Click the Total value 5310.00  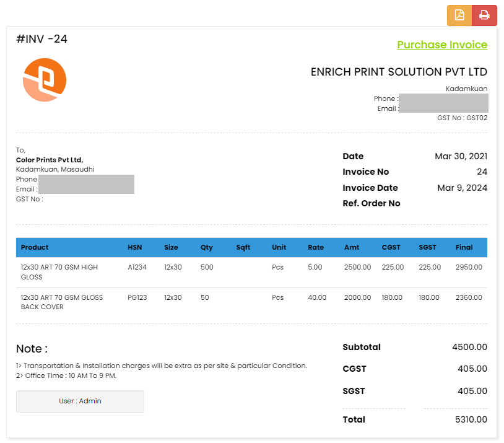point(471,419)
